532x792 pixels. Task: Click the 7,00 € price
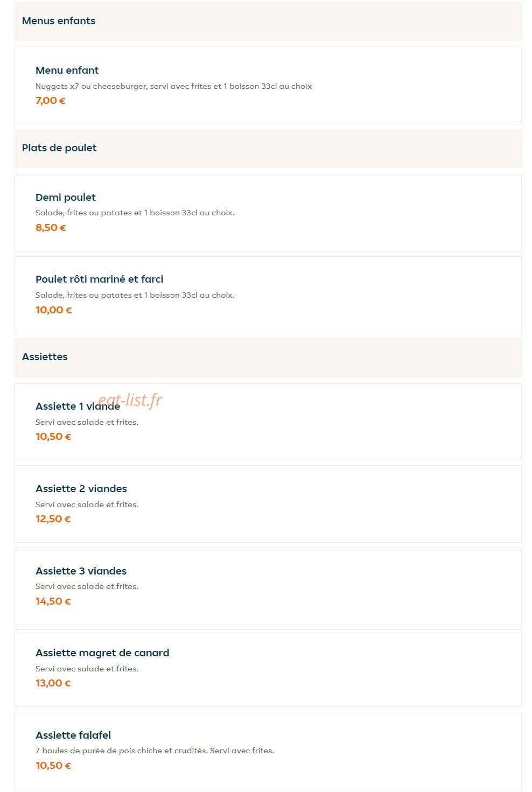coord(51,101)
